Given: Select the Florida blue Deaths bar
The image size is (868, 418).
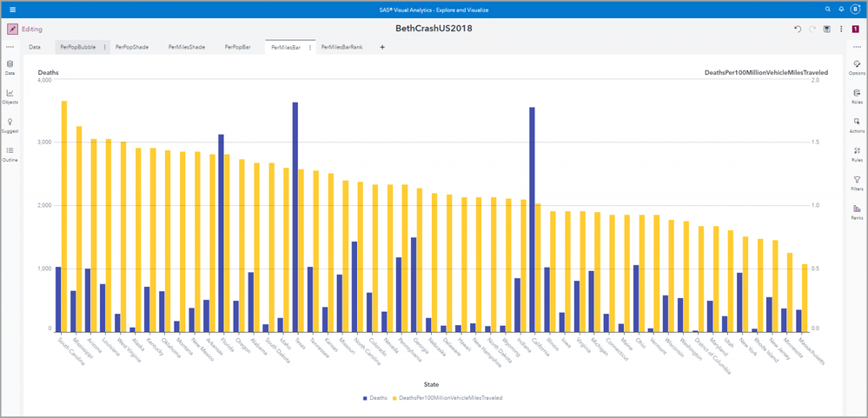Looking at the screenshot, I should click(221, 233).
